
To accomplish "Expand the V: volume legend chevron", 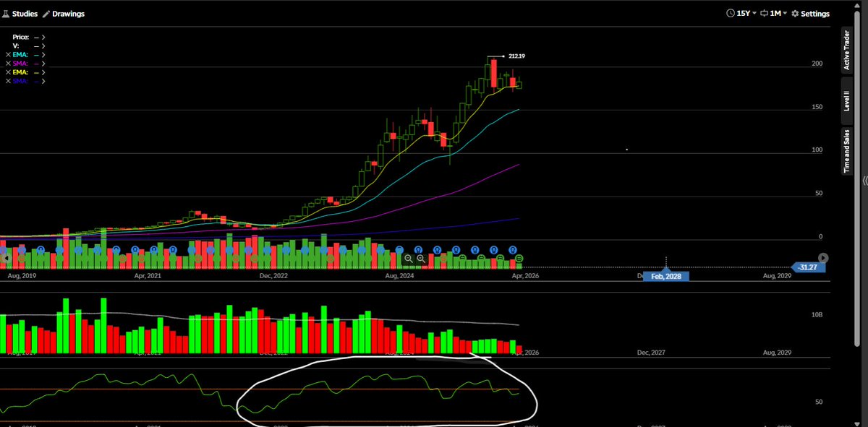I will [43, 46].
